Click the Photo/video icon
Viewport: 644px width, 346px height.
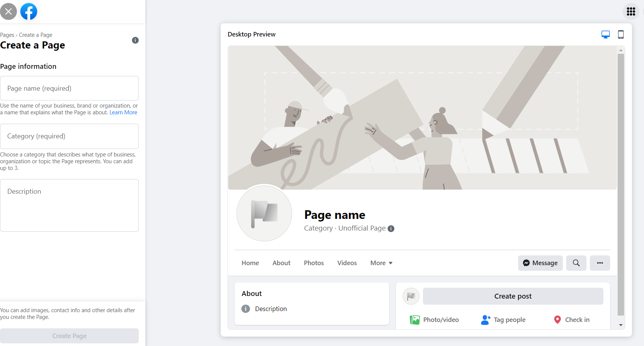tap(415, 320)
